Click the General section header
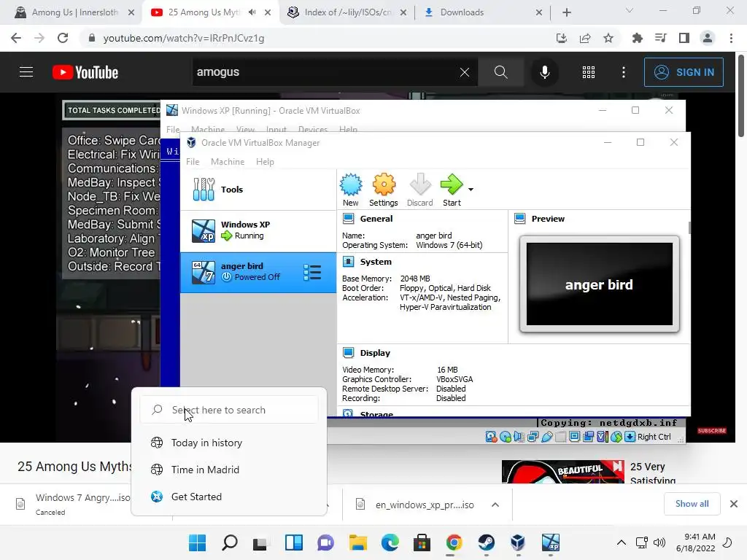Viewport: 747px width, 560px height. click(x=376, y=219)
